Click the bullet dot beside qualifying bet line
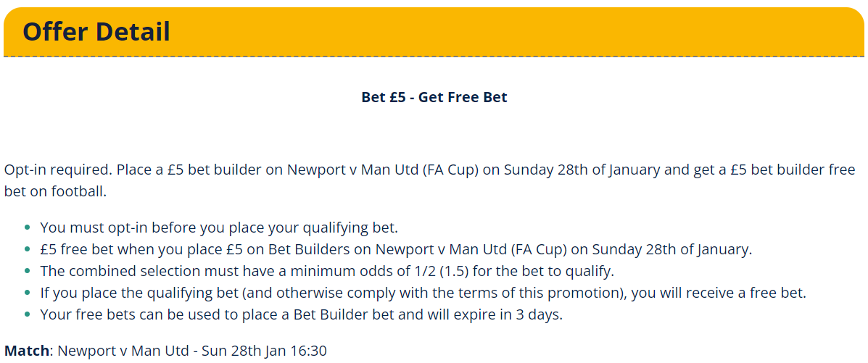 pyautogui.click(x=27, y=293)
